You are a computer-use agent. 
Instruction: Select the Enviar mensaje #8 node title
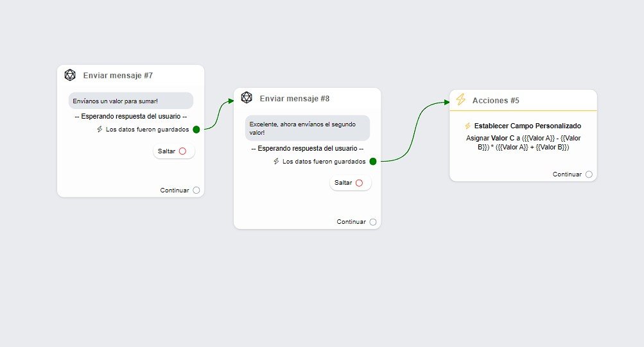(295, 99)
